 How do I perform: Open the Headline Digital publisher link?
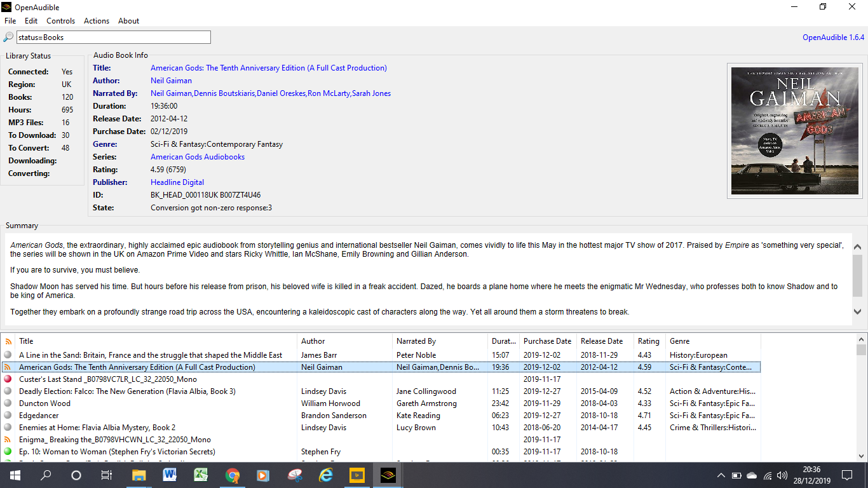pos(177,182)
